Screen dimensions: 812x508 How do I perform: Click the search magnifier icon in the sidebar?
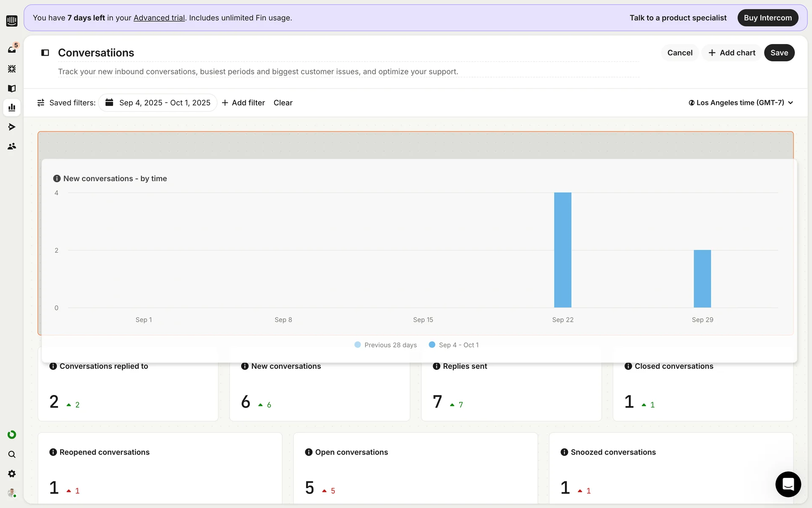point(12,454)
